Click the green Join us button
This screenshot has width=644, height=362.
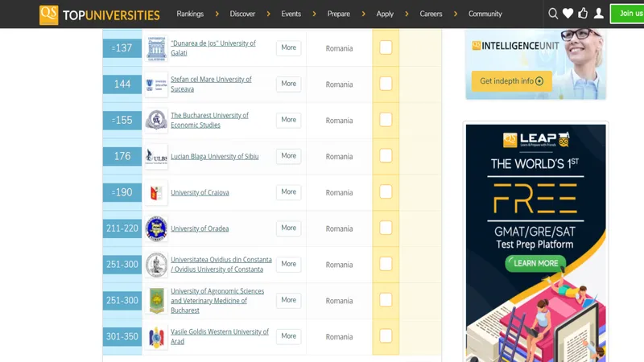tap(627, 14)
